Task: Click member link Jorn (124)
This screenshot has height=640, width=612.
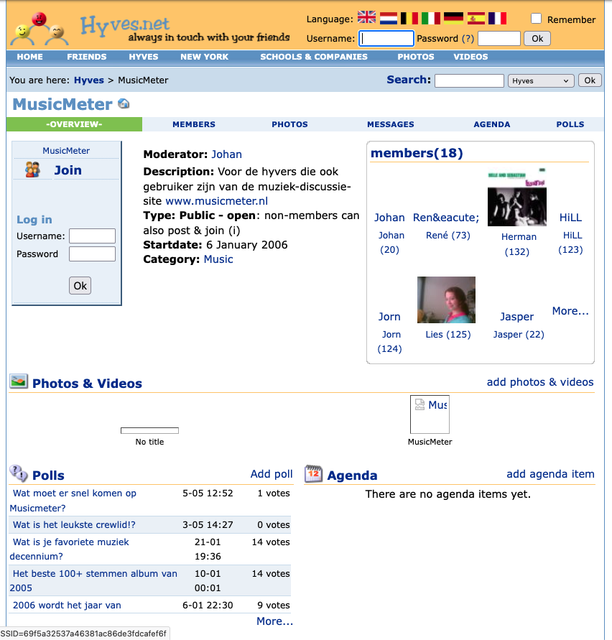Action: pos(390,342)
